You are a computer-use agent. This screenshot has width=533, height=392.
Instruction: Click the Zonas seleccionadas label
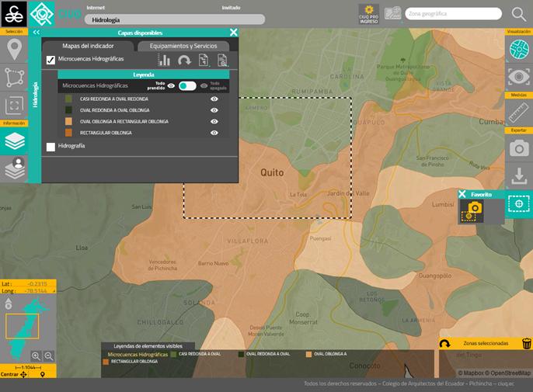(x=486, y=343)
